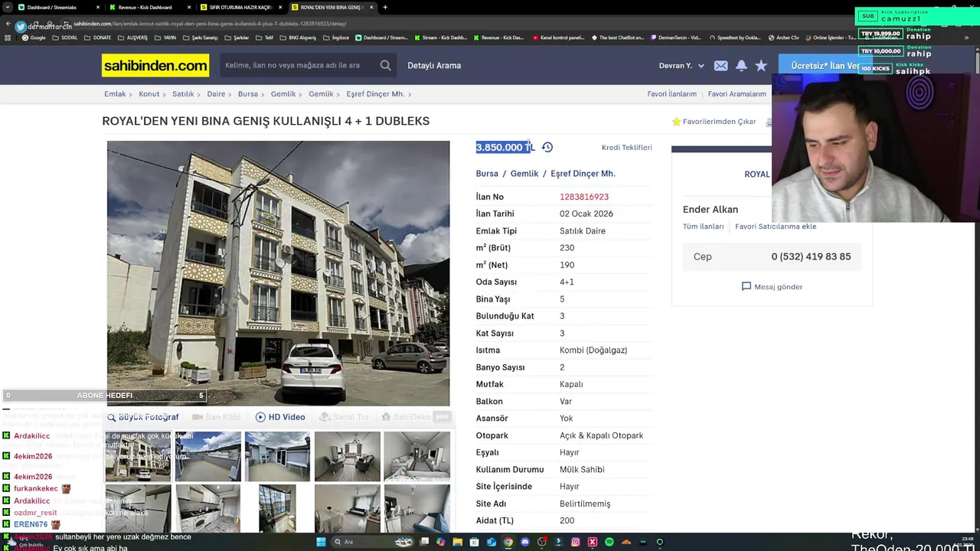Open Outlook from taskbar
The image size is (980, 551).
(491, 542)
